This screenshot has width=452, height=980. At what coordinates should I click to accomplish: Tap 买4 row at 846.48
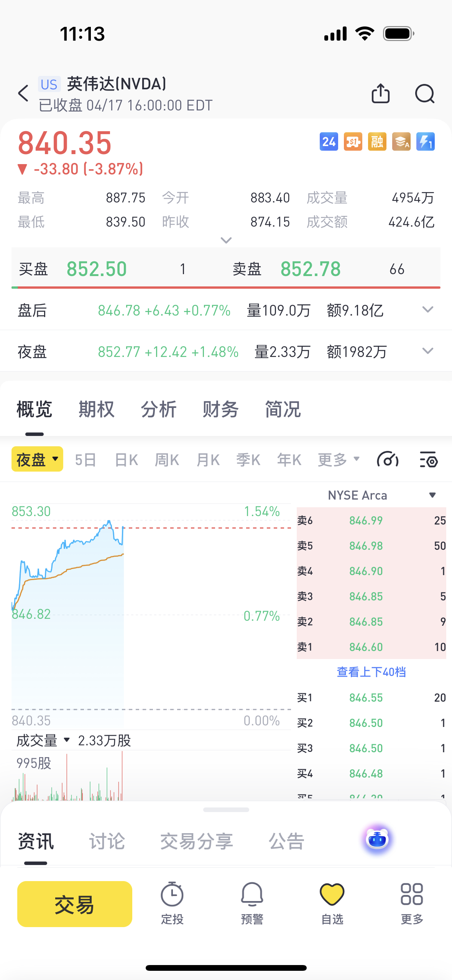[371, 773]
